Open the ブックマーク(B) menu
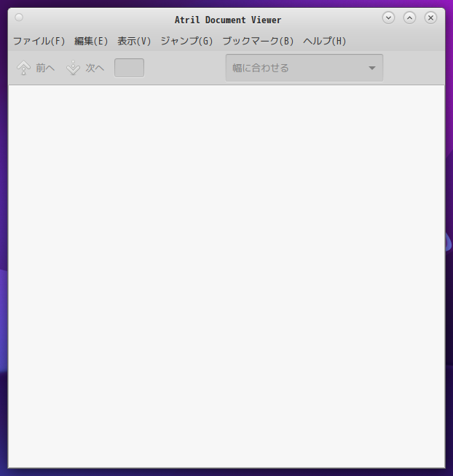The image size is (453, 476). tap(258, 41)
